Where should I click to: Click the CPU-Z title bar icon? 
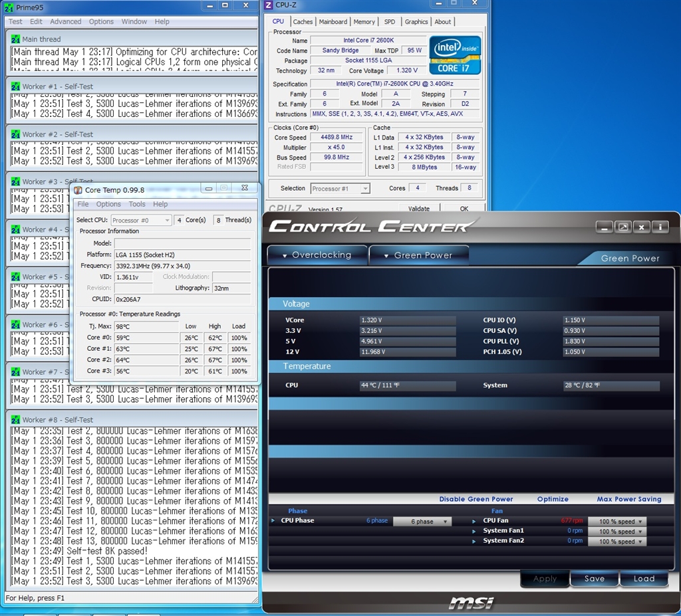(x=269, y=5)
